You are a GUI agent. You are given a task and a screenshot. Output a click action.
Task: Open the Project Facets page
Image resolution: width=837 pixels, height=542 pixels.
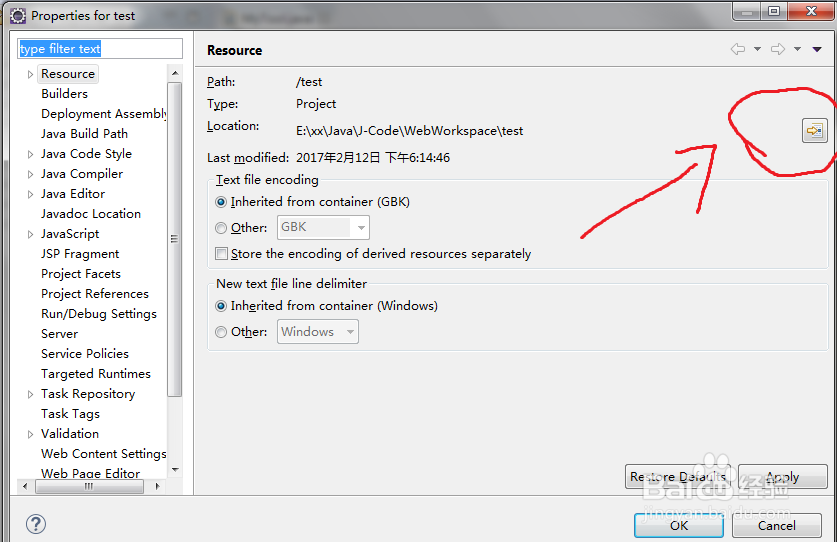[x=80, y=274]
